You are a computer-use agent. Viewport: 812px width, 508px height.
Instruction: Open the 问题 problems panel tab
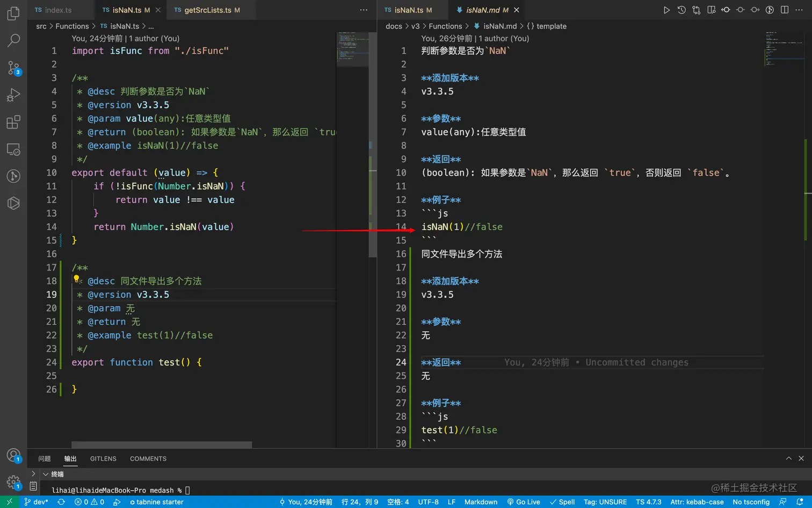[45, 459]
